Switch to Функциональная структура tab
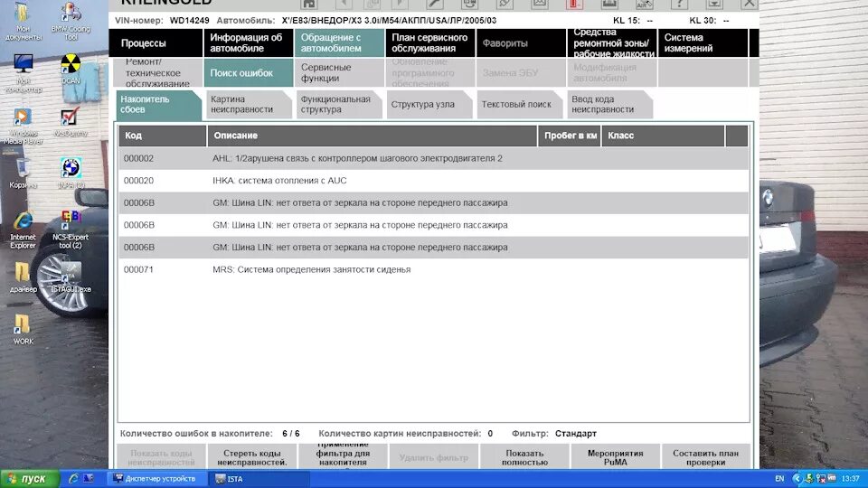868x488 pixels. (x=339, y=105)
